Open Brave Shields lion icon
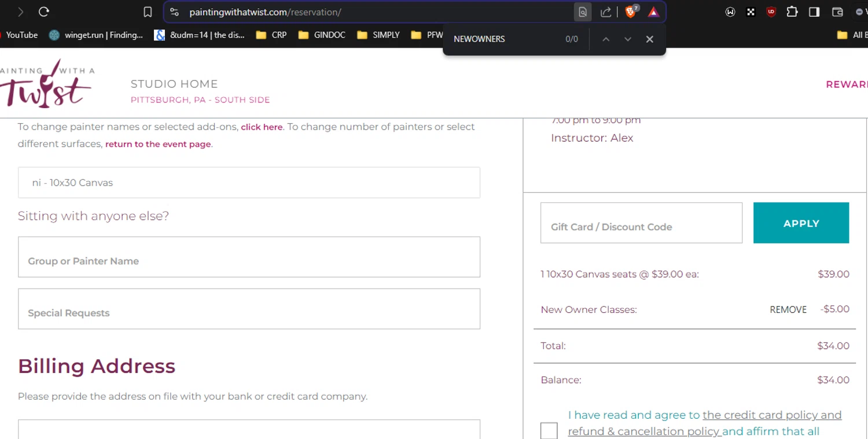Screen dimensions: 868x439 point(631,12)
